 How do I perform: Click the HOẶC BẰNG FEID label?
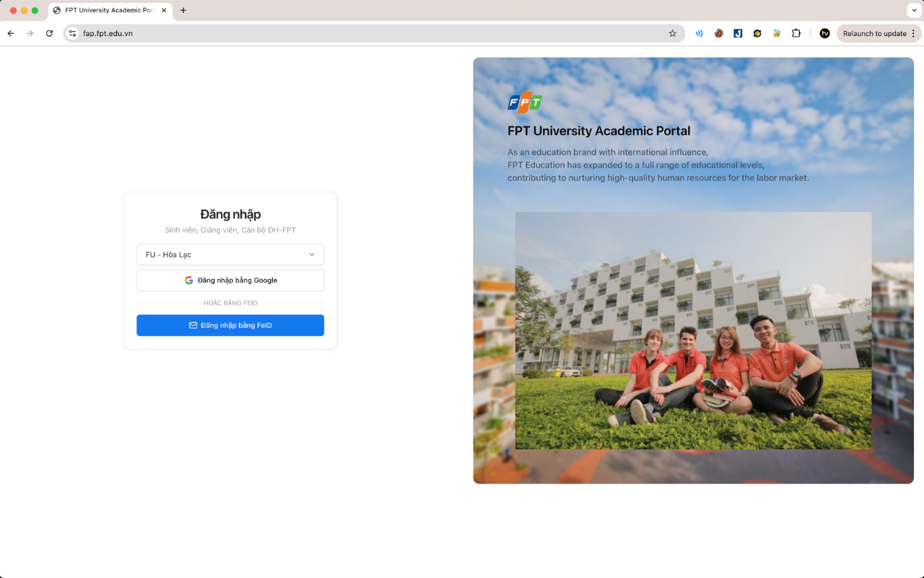tap(230, 303)
